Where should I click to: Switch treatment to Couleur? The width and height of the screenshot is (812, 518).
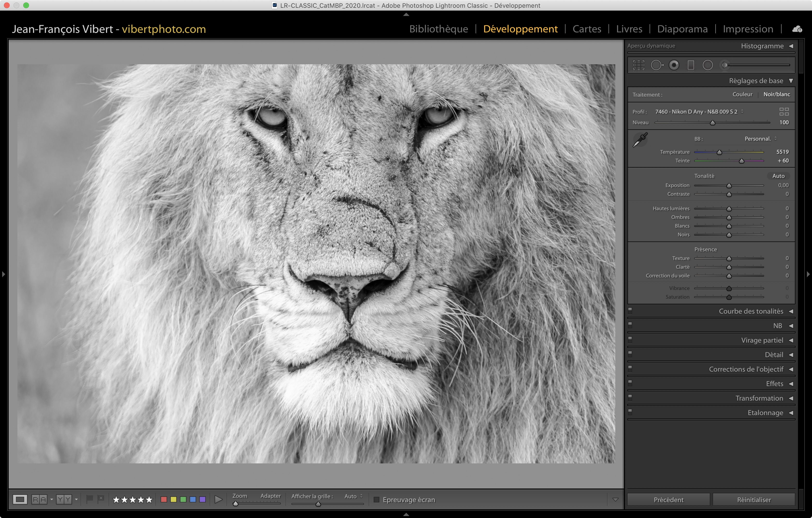742,94
